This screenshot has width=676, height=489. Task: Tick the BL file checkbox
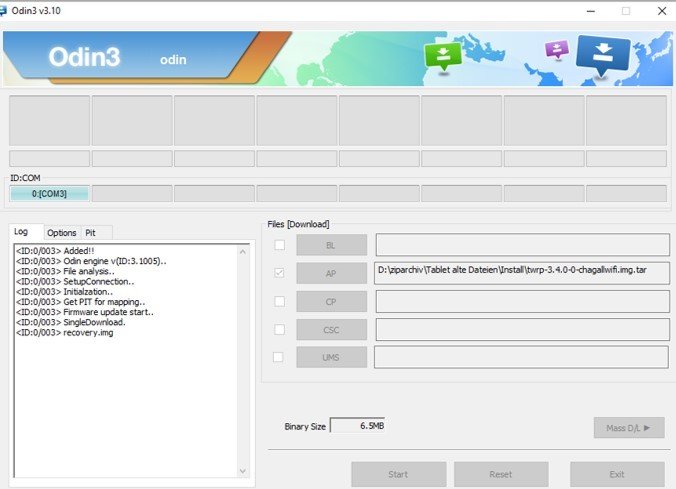279,245
